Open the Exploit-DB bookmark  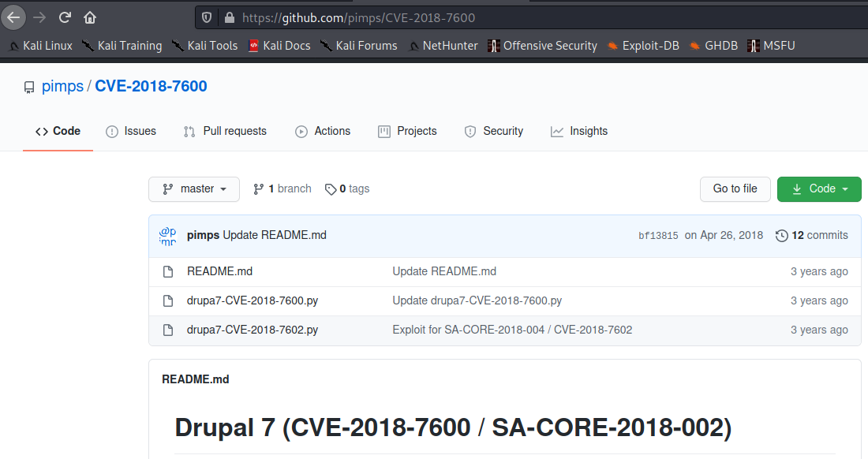(x=642, y=46)
